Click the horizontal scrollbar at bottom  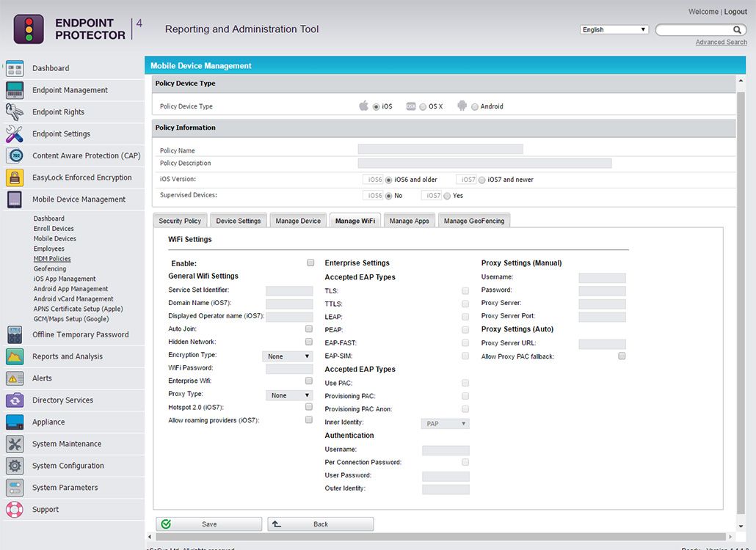[x=440, y=537]
